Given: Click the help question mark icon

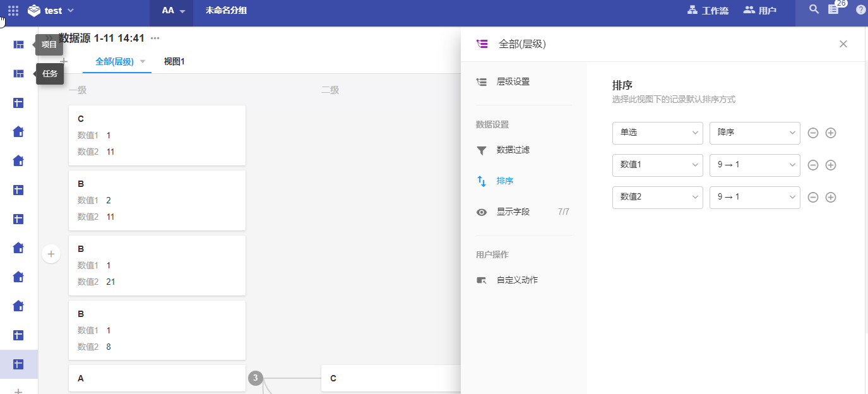Looking at the screenshot, I should point(860,10).
